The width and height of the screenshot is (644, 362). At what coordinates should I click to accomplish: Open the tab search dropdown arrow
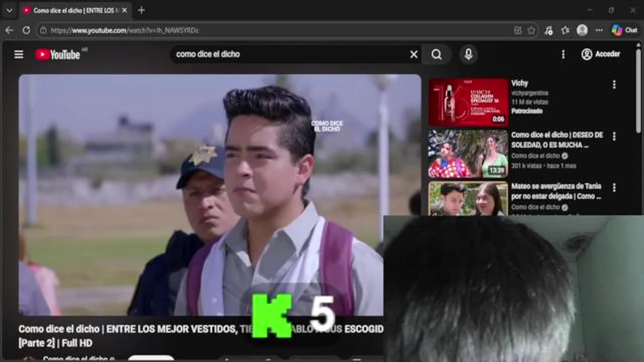(x=9, y=10)
